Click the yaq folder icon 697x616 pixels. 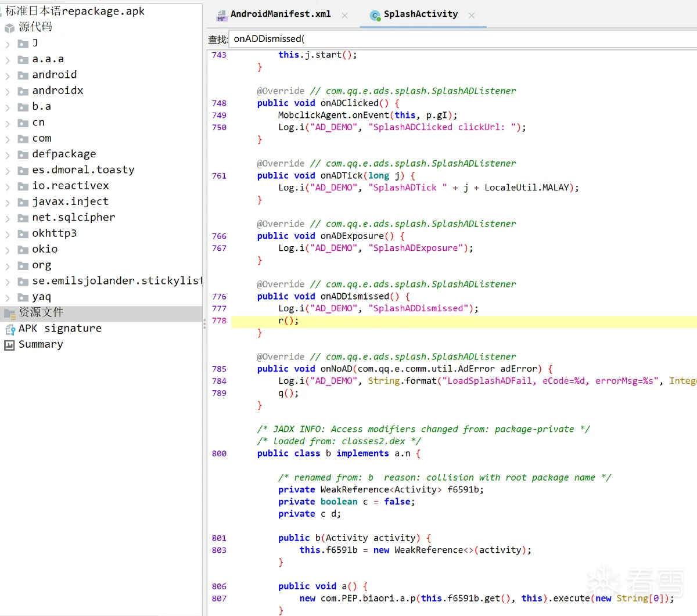coord(23,297)
